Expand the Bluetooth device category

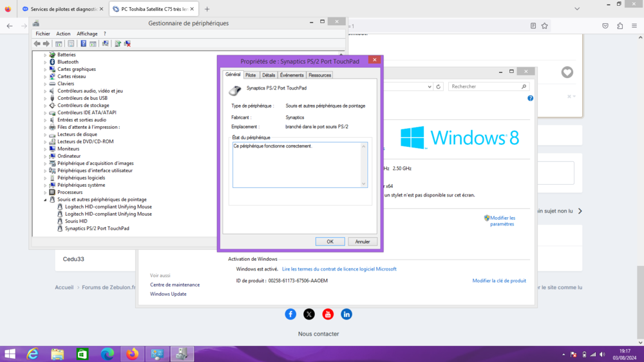pos(45,62)
